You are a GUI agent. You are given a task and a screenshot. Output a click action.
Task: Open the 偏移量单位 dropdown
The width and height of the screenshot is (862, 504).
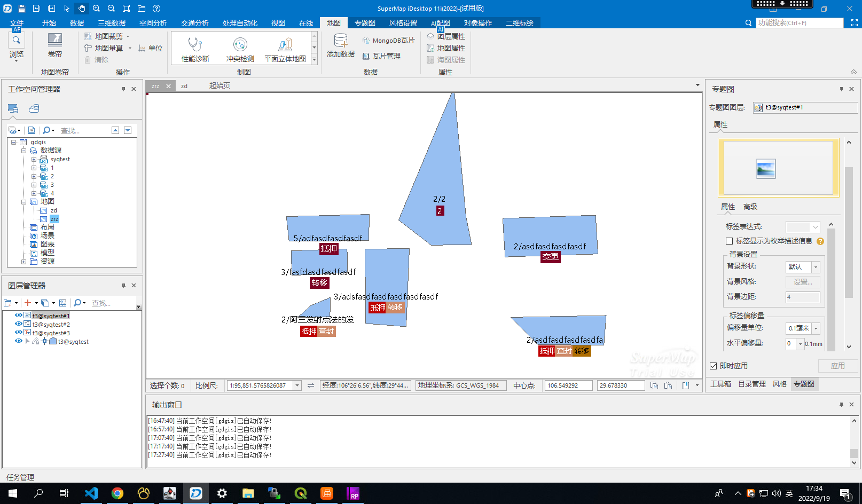[816, 328]
